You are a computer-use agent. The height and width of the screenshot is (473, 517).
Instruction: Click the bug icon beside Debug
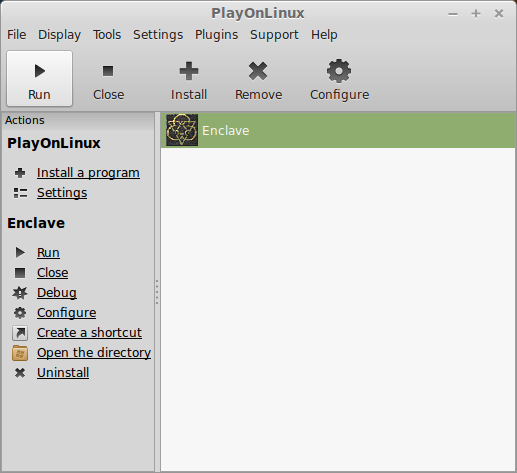[x=20, y=293]
